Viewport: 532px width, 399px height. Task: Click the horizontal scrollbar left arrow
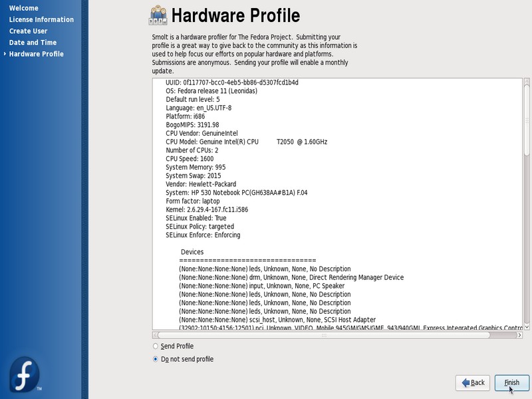pos(156,334)
